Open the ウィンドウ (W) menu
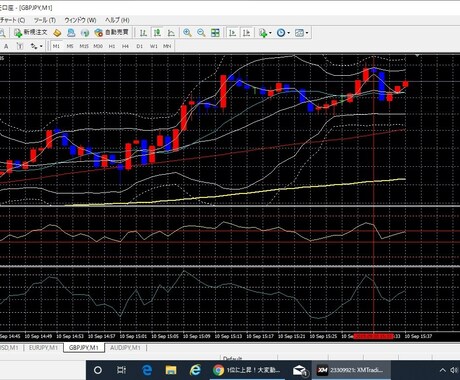Screen dimensions: 460x380 tap(80, 20)
